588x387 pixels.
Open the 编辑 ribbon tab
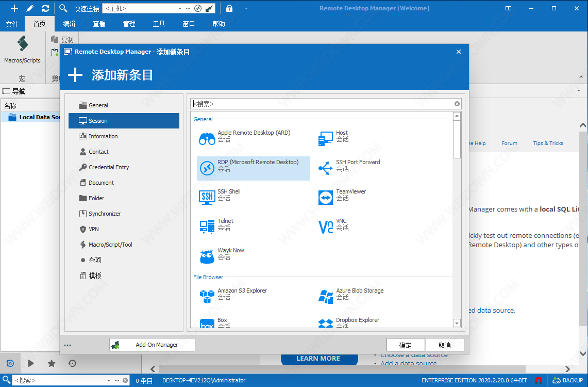[x=69, y=24]
